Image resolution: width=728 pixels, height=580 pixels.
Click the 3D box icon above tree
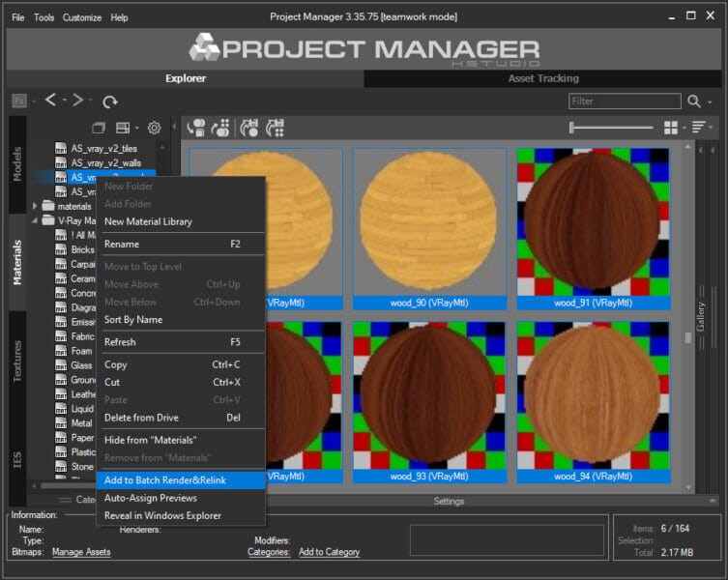coord(99,128)
